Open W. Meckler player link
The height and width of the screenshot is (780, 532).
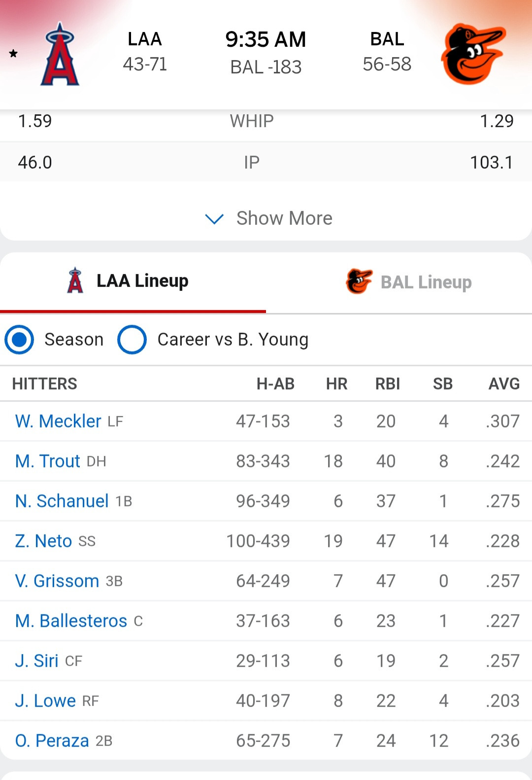point(58,421)
